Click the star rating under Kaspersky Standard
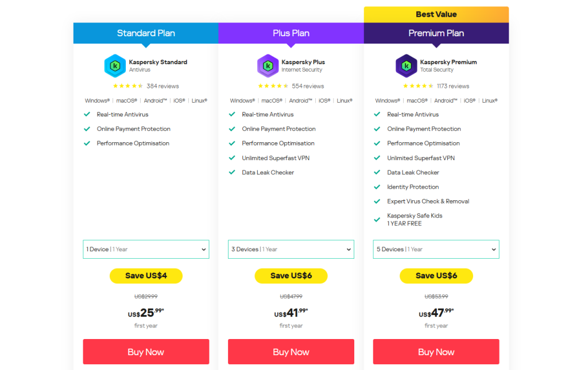Screen dimensions: 588x370 [127, 85]
